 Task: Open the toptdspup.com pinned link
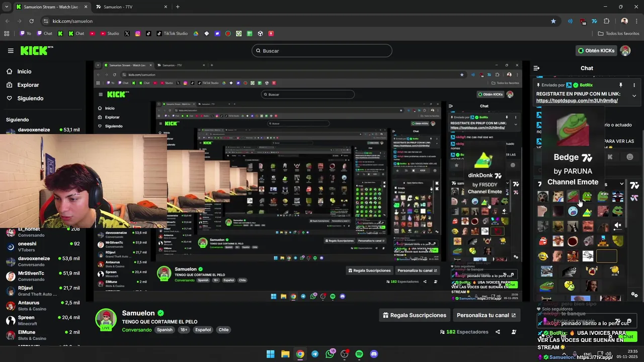pos(577,101)
